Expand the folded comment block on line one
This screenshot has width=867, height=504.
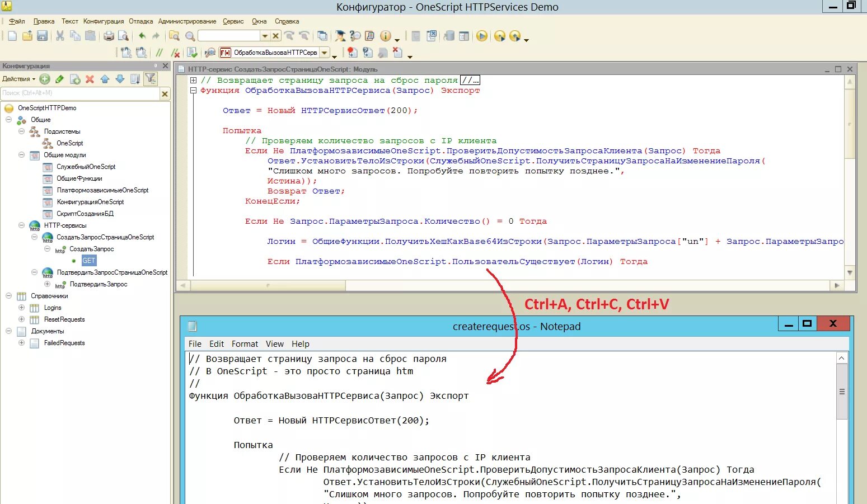[x=193, y=80]
